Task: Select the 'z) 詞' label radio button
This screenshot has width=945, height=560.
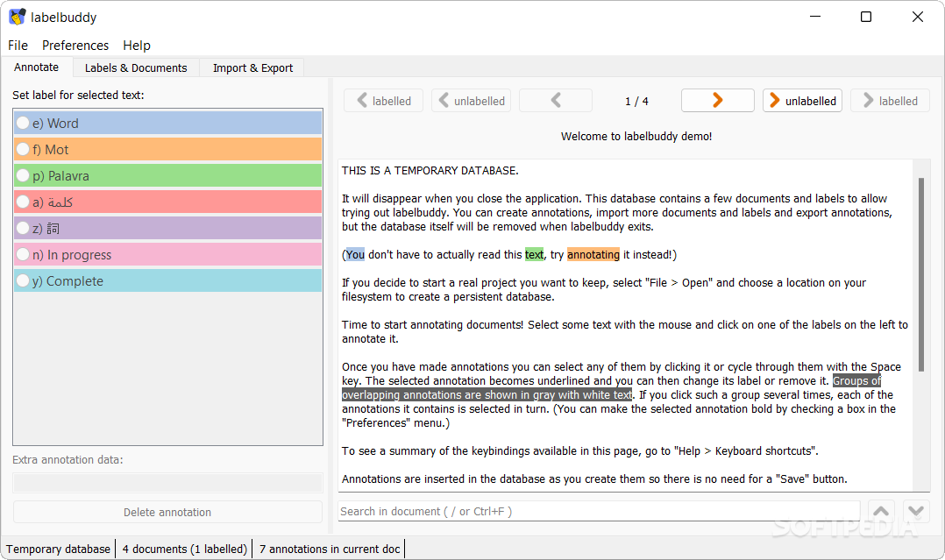Action: click(x=23, y=228)
